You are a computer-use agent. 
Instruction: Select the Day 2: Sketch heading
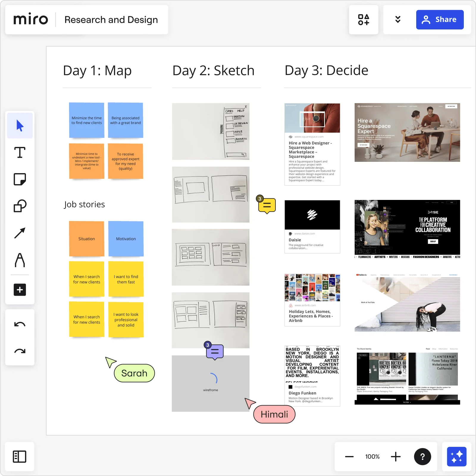(213, 71)
